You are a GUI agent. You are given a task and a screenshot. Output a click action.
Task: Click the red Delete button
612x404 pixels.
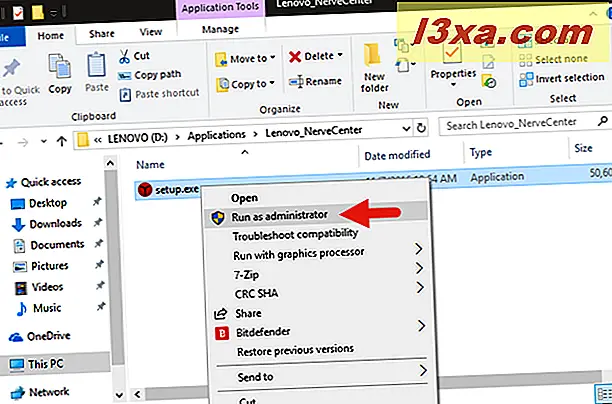click(311, 57)
